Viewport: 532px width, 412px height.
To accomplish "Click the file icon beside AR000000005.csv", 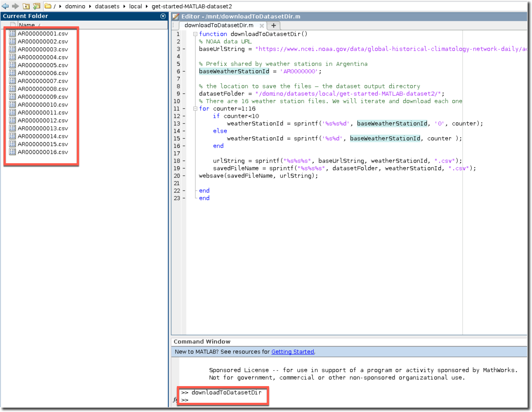I will coord(12,65).
